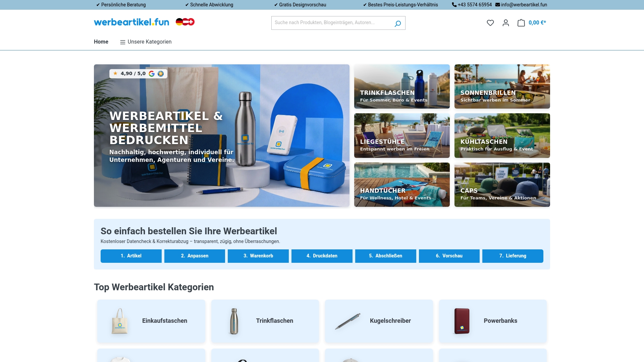The height and width of the screenshot is (362, 644).
Task: Open the Caps banner tile
Action: point(502,185)
